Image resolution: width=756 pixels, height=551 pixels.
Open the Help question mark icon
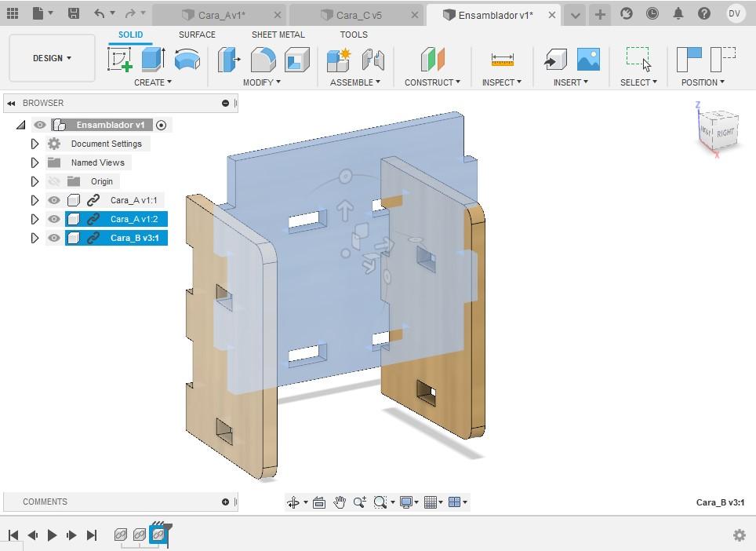[x=704, y=13]
